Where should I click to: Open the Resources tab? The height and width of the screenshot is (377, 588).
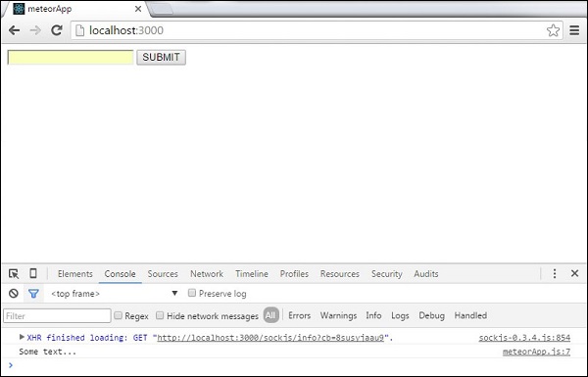(x=340, y=274)
